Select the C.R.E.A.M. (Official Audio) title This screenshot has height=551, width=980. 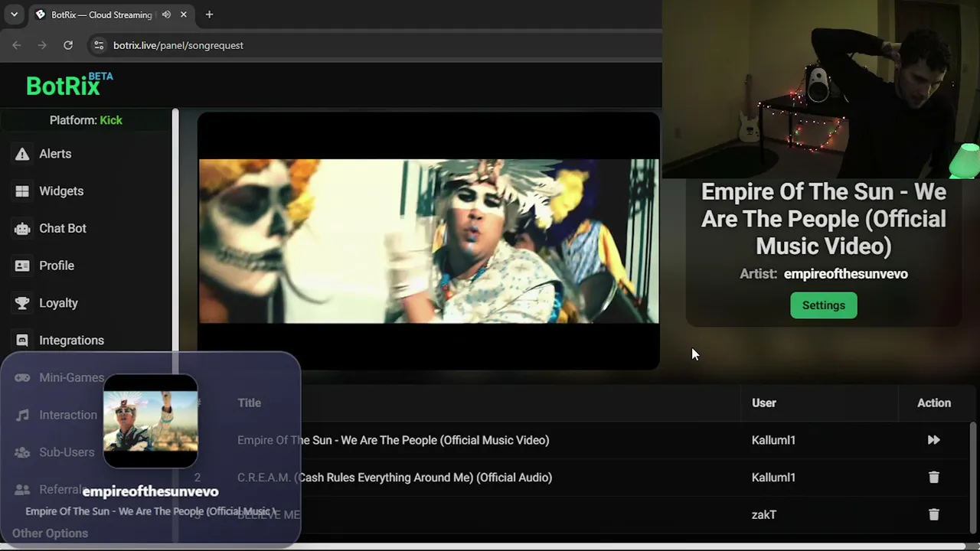(394, 478)
